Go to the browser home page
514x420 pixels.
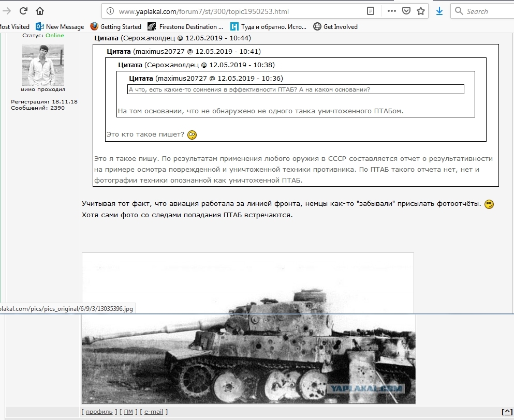coord(40,11)
